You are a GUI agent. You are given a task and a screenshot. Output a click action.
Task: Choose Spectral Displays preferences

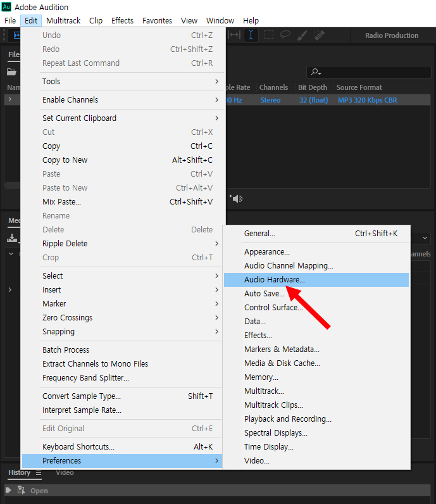click(x=316, y=433)
